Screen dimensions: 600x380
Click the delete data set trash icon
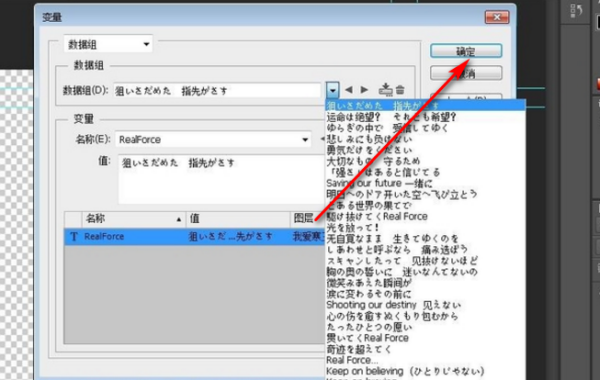[x=400, y=90]
